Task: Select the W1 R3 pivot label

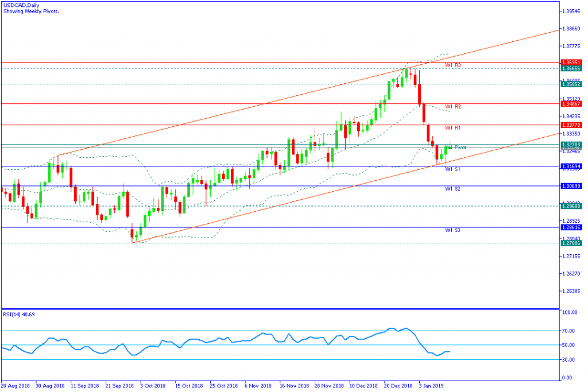Action: coord(453,65)
